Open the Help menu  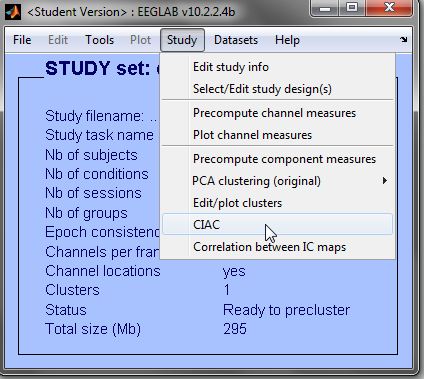click(x=287, y=40)
